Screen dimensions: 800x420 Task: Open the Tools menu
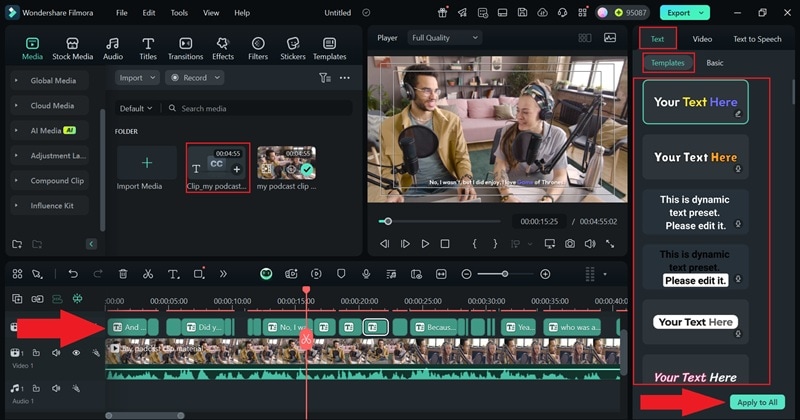(x=179, y=13)
